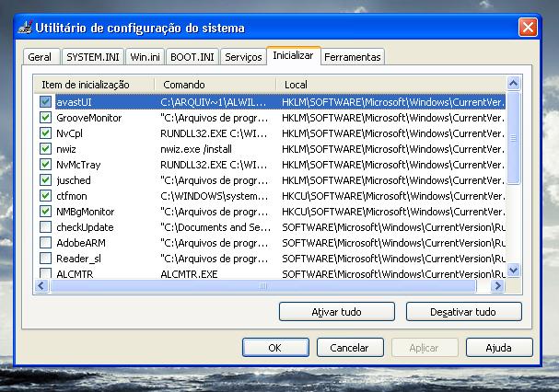The image size is (559, 392).
Task: Click the vertical scrollbar down arrow
Action: [514, 271]
